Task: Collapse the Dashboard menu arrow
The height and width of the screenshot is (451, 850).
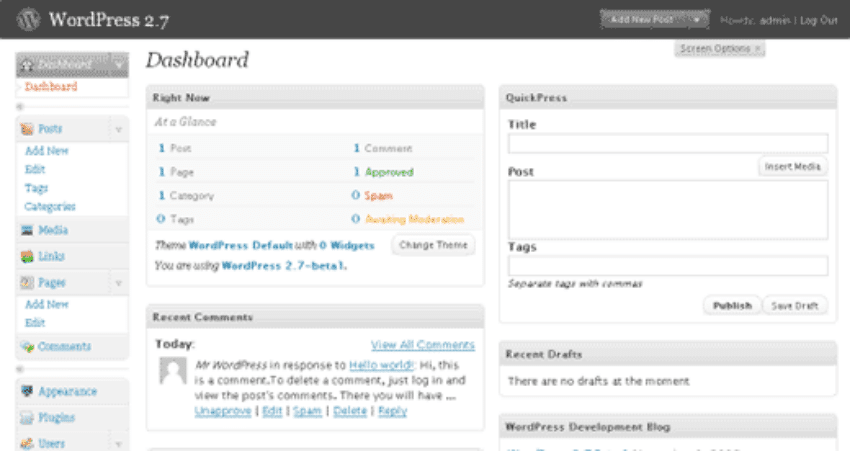Action: pos(118,66)
